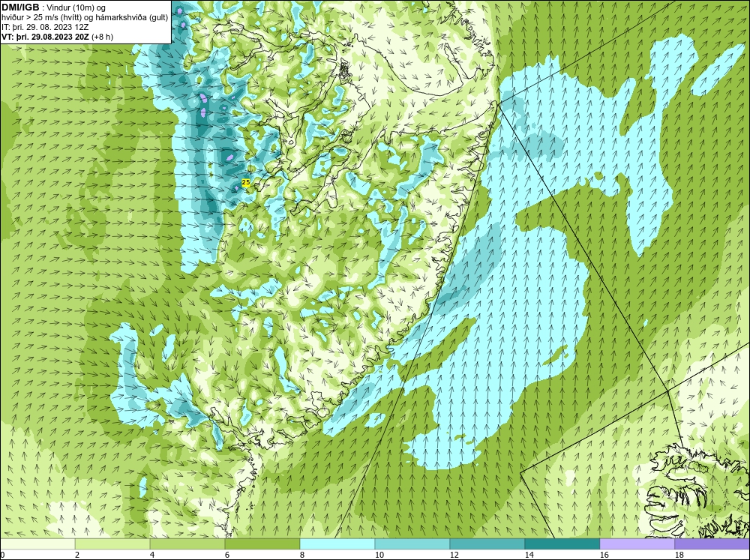This screenshot has height=560, width=750.
Task: Select the purple legend swatch above 18 m/s
Action: [712, 544]
